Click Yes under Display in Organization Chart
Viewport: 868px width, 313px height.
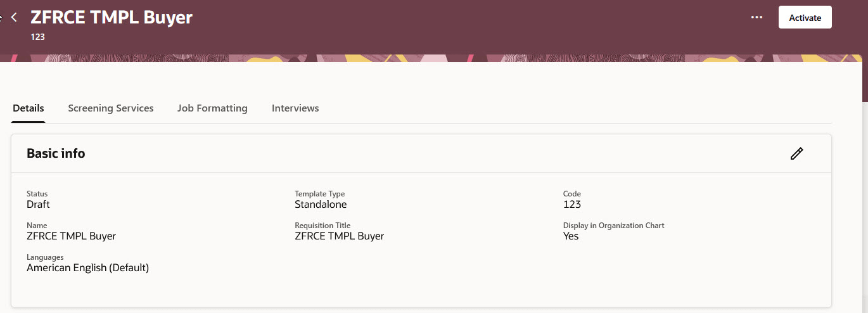[571, 236]
